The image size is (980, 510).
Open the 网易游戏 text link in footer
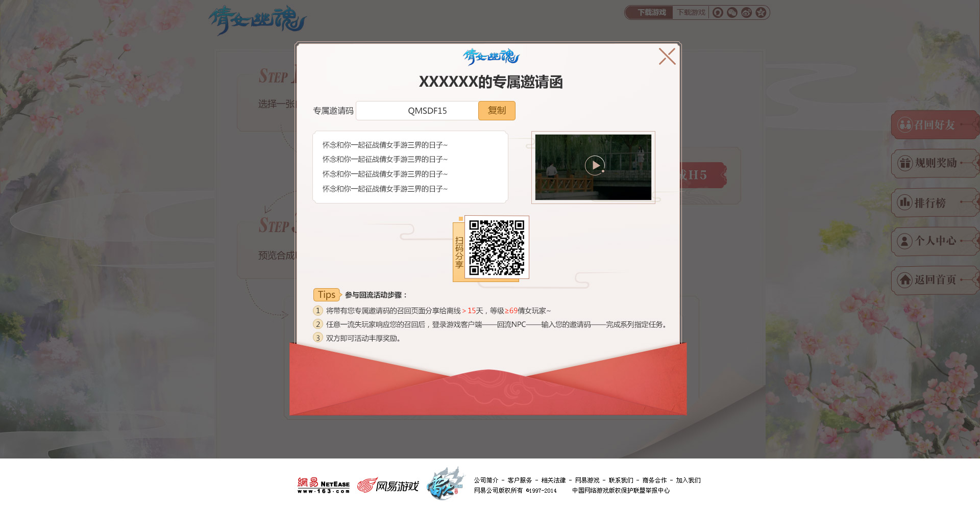point(587,480)
